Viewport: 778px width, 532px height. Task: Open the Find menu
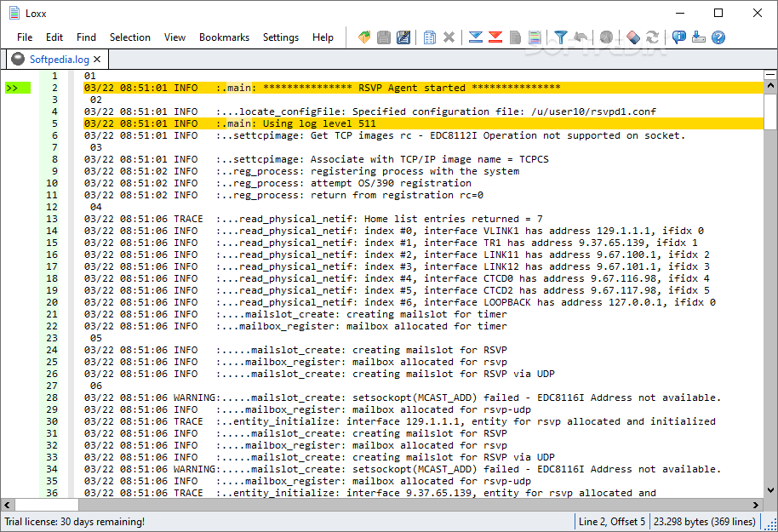86,37
